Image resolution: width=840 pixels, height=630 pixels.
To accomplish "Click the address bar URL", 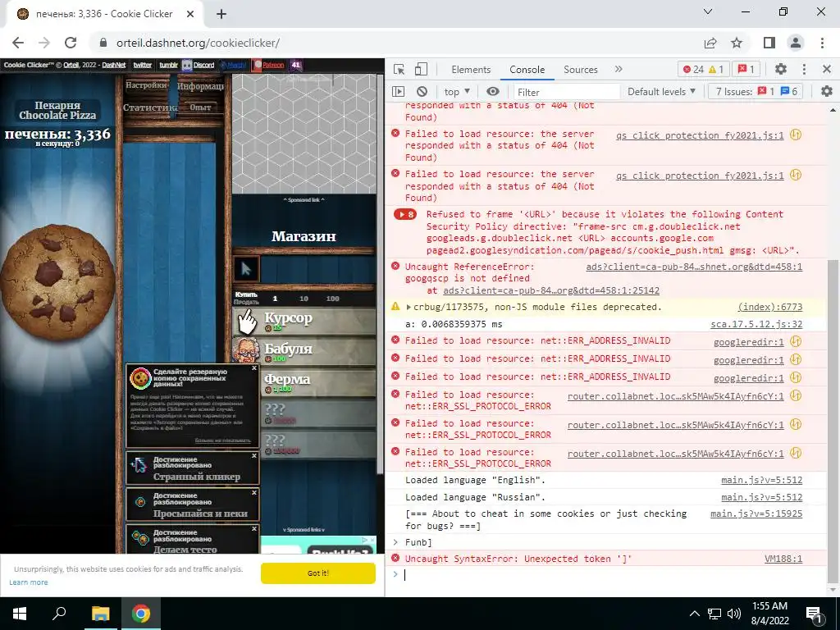I will coord(199,43).
